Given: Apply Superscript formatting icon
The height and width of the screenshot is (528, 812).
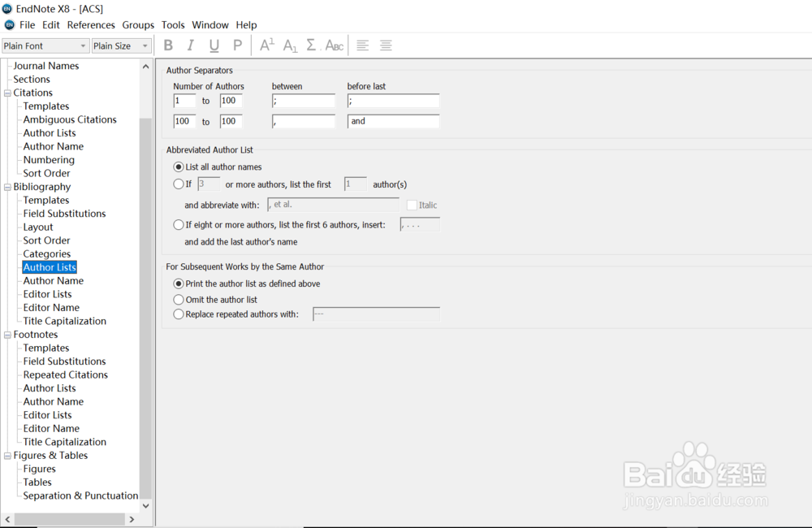Looking at the screenshot, I should [x=266, y=45].
